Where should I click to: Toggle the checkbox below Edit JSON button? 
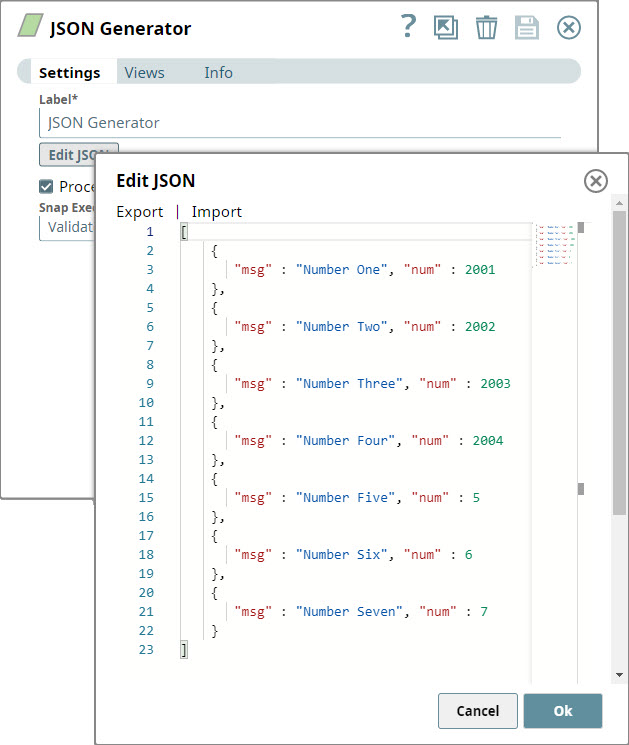(x=46, y=186)
